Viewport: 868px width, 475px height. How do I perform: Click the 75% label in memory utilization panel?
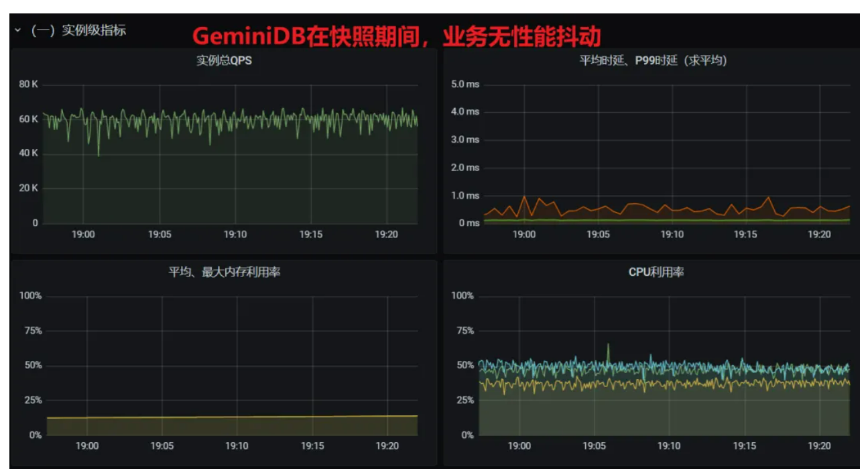32,331
